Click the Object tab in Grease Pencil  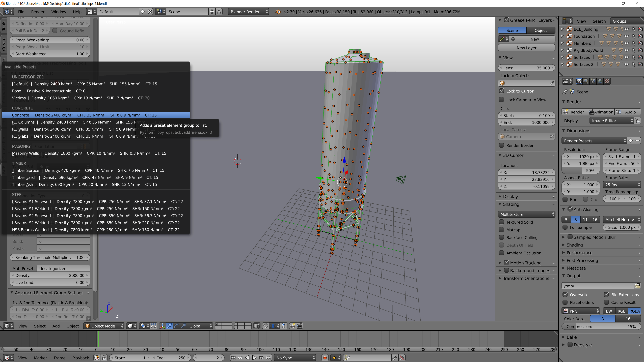point(540,30)
